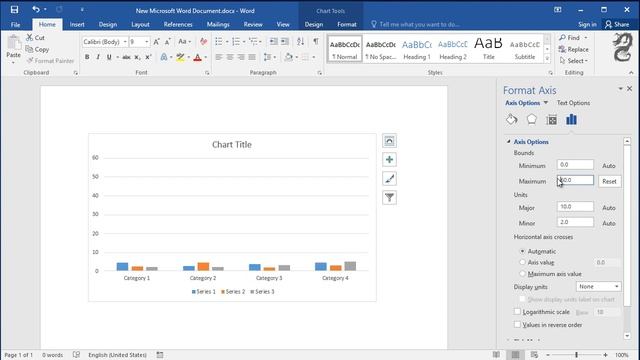Viewport: 640px width, 360px height.
Task: Show paragraph marks
Action: tap(316, 42)
